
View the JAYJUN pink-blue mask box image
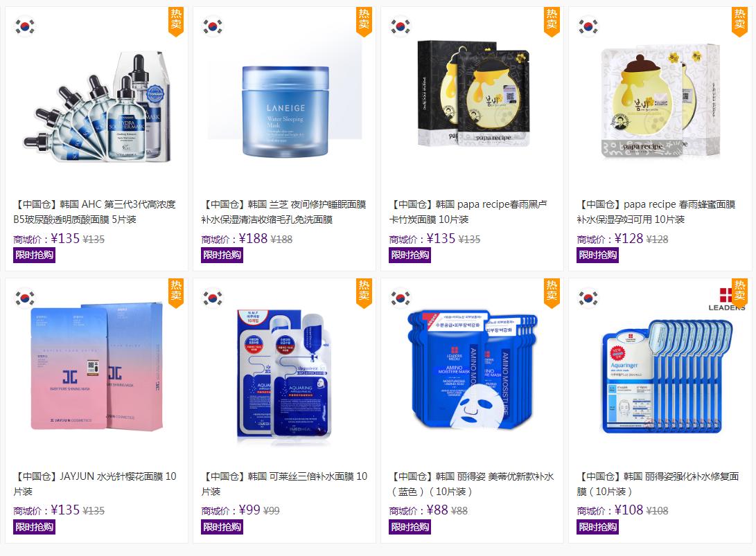pos(97,367)
